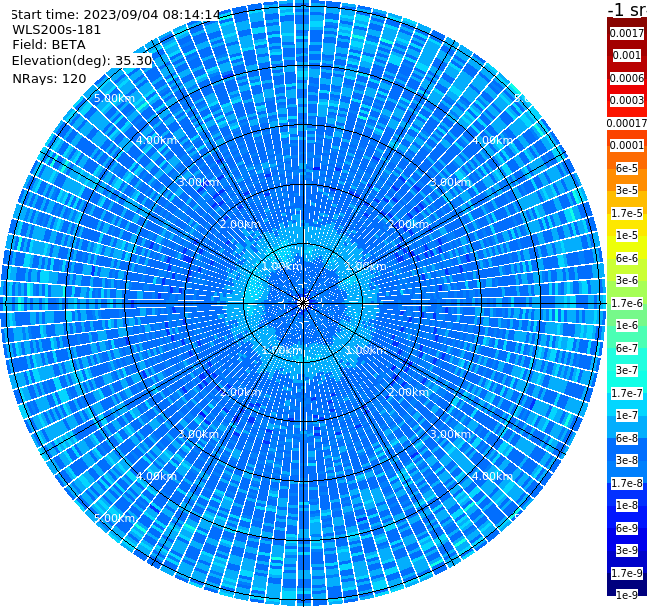Click the 3e-7 colorbar label
The image size is (647, 607).
[x=627, y=370]
